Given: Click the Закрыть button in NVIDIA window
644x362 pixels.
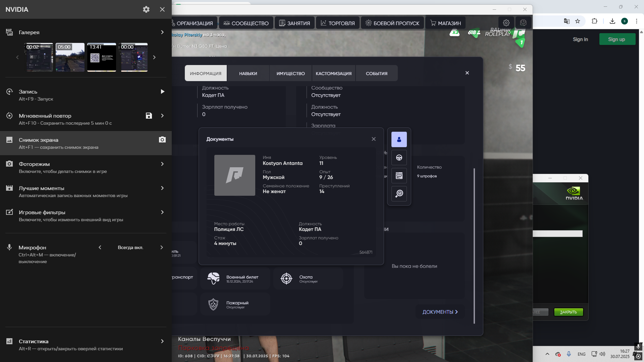Looking at the screenshot, I should [x=569, y=312].
